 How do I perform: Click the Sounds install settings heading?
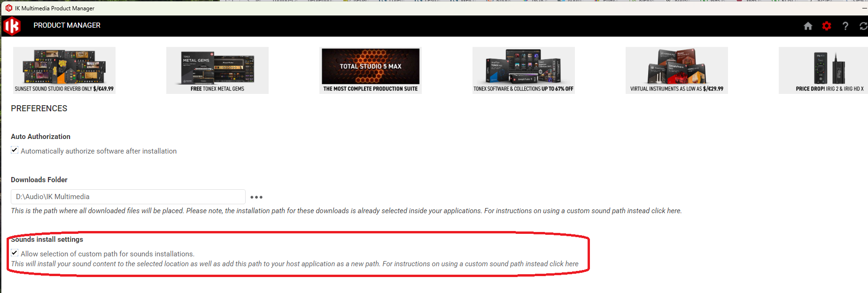coord(47,239)
